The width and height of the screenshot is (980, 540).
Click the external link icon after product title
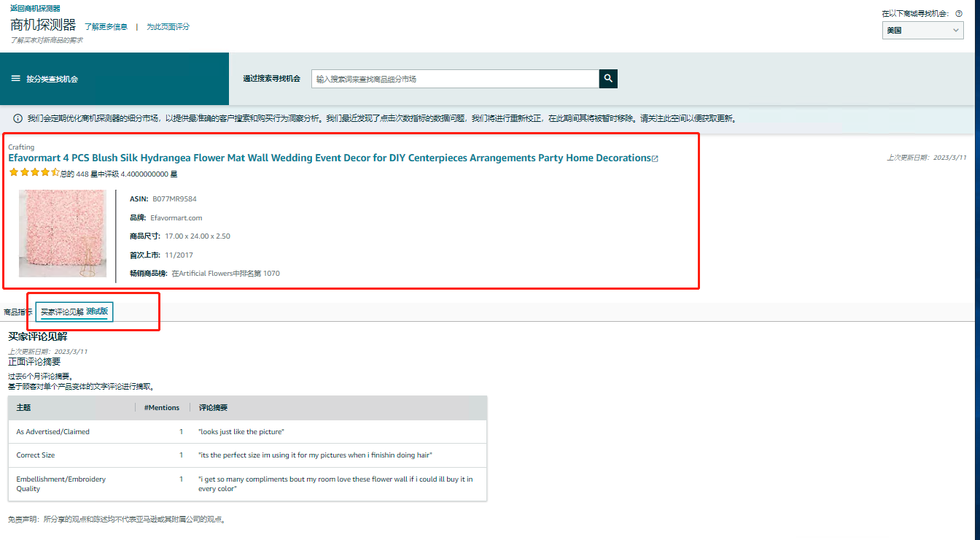pyautogui.click(x=655, y=158)
